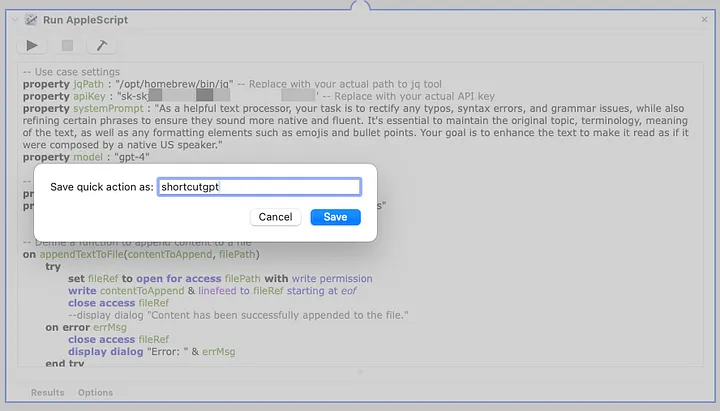
Task: Click the apiKey property name
Action: [x=89, y=96]
